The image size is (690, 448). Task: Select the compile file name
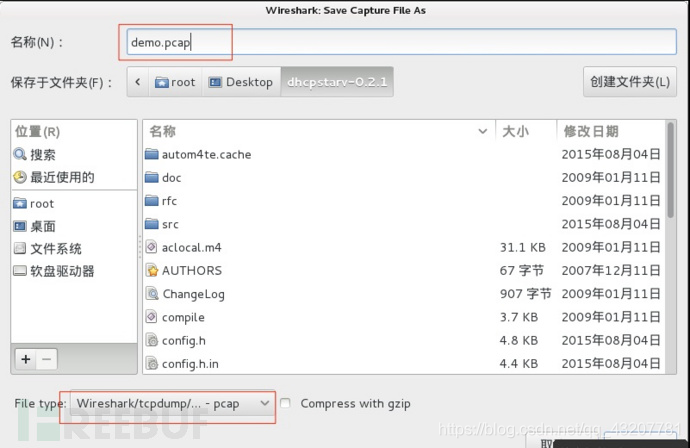(183, 317)
